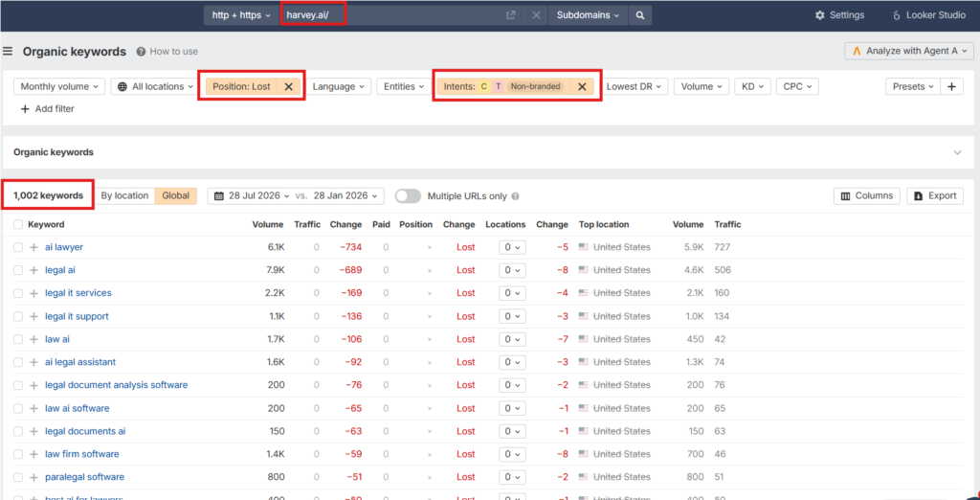Check the law ai row checkbox
The height and width of the screenshot is (500, 980).
[18, 339]
